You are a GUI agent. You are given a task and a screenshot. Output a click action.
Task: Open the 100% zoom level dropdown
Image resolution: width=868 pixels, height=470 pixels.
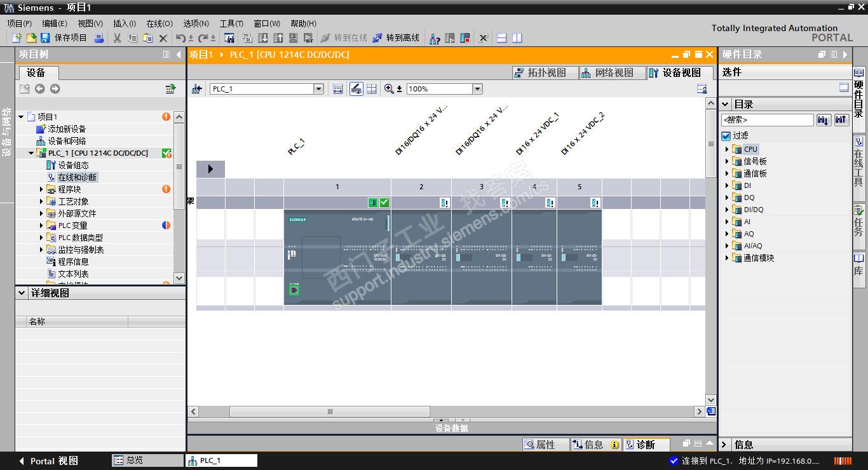tap(477, 89)
